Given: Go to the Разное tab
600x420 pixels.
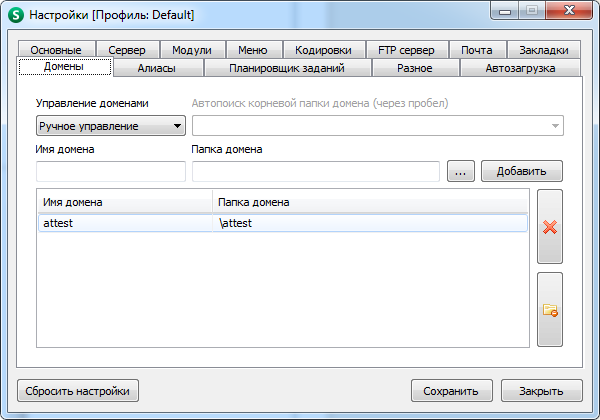Looking at the screenshot, I should 414,68.
